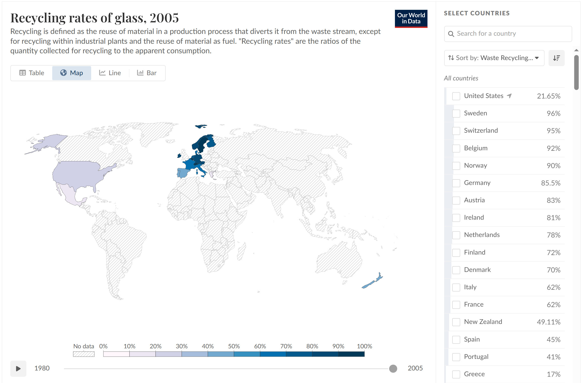Screen dimensions: 588x383
Task: Click the scrollbar up arrow in country list
Action: [576, 50]
